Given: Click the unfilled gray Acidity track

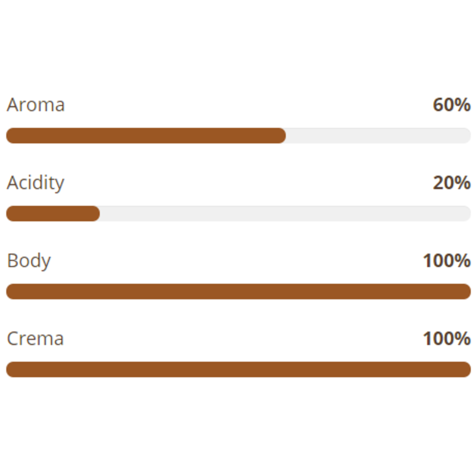Looking at the screenshot, I should coord(285,214).
